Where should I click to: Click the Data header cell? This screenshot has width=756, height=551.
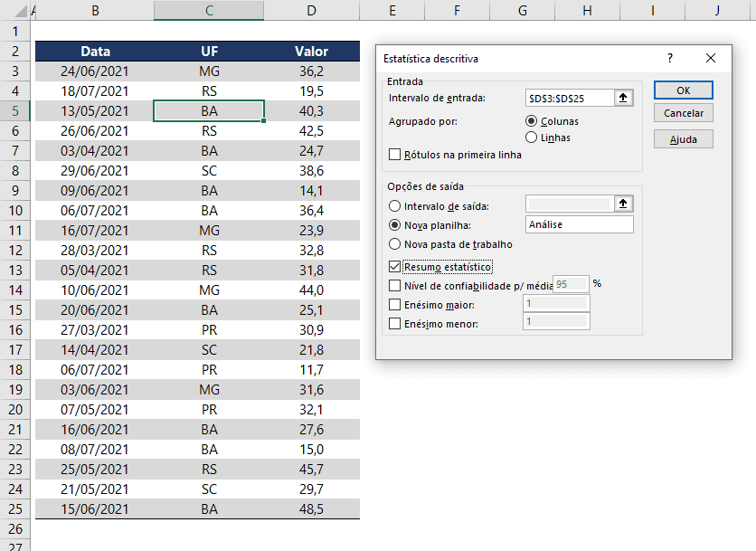click(x=95, y=52)
